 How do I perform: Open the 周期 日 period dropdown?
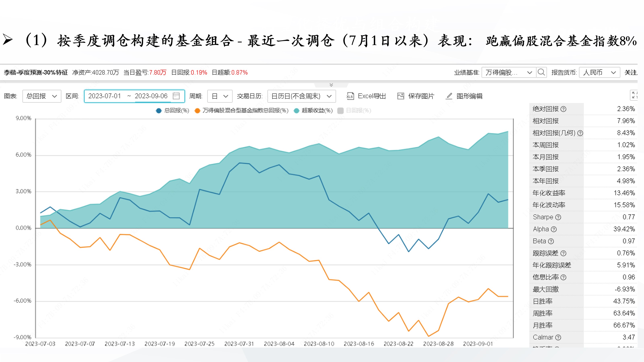[x=220, y=96]
